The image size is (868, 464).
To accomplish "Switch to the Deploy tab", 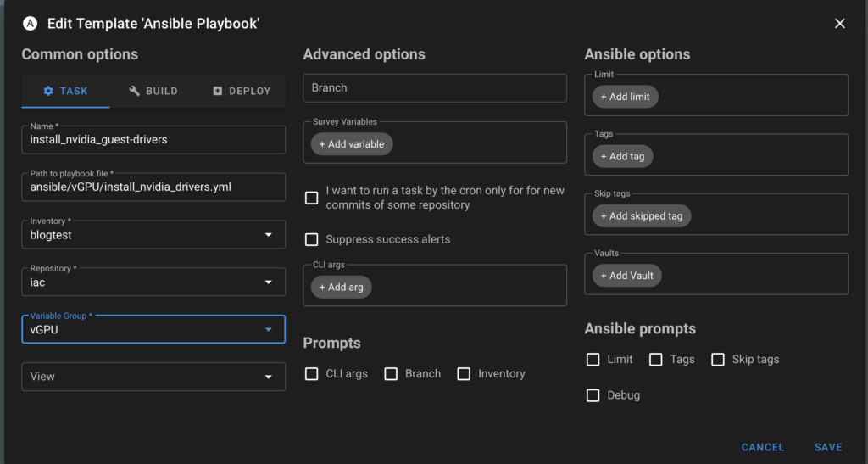I will [x=242, y=91].
